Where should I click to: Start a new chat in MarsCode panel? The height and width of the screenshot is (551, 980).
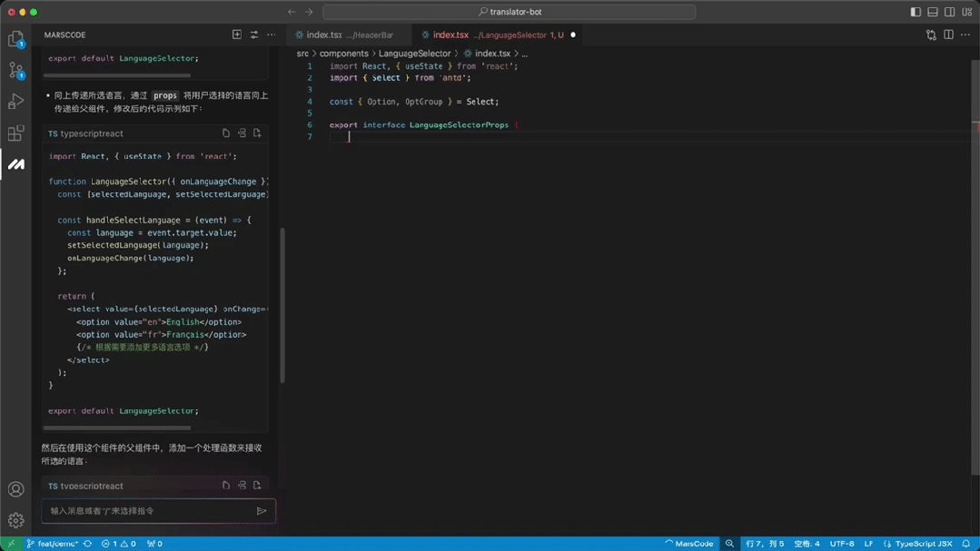point(237,34)
